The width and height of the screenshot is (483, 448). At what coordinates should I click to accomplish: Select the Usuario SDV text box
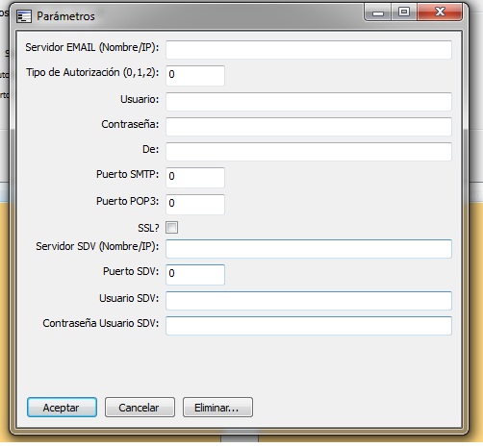click(309, 301)
